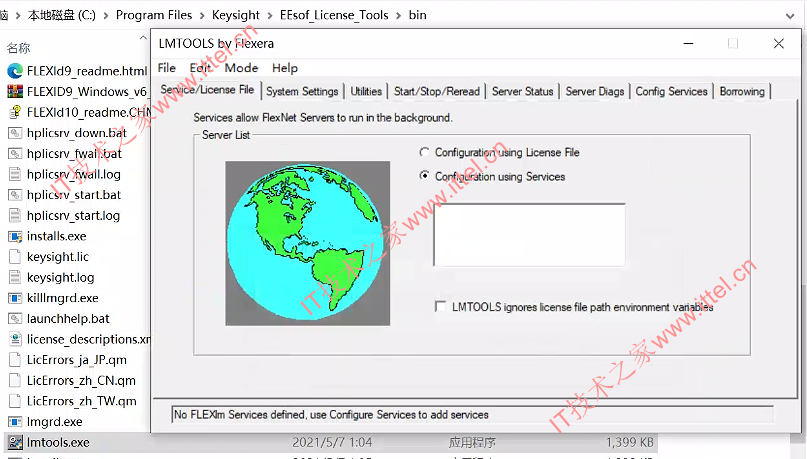
Task: Click the 应用程序 type cell of lmtools.exe
Action: (472, 443)
